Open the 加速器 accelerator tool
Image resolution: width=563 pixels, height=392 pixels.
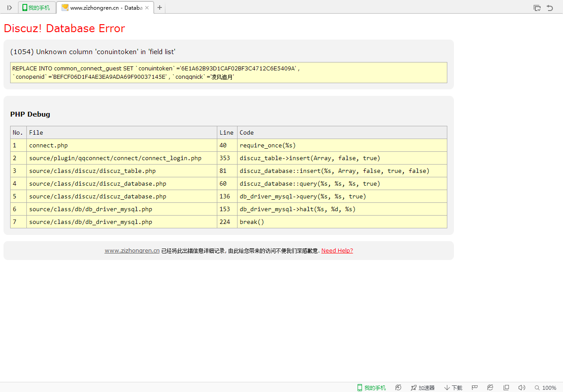(423, 388)
